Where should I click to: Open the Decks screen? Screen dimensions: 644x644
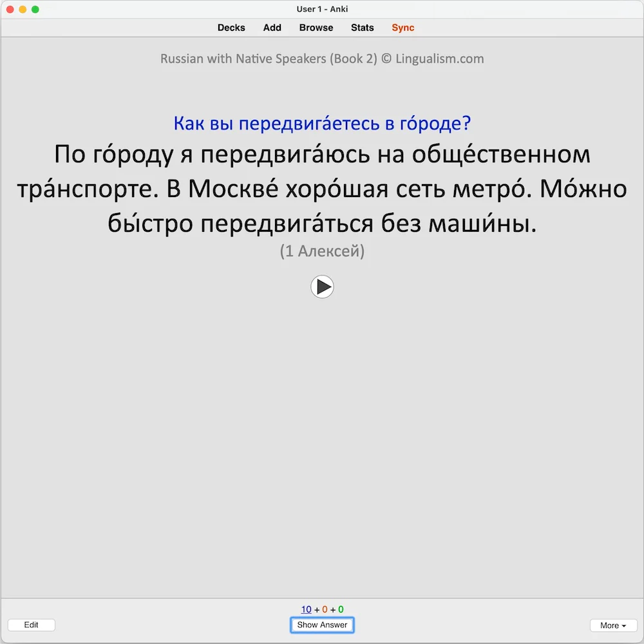231,28
